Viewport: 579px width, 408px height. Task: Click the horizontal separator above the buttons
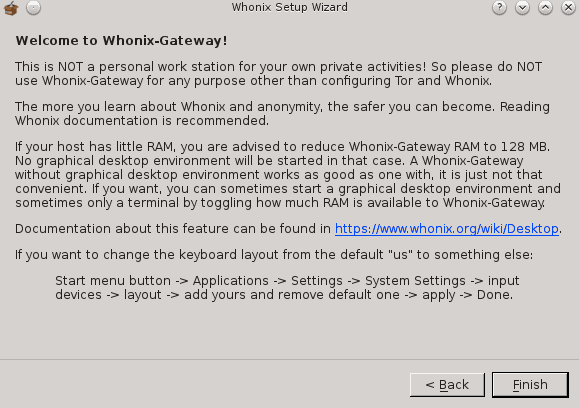point(290,359)
